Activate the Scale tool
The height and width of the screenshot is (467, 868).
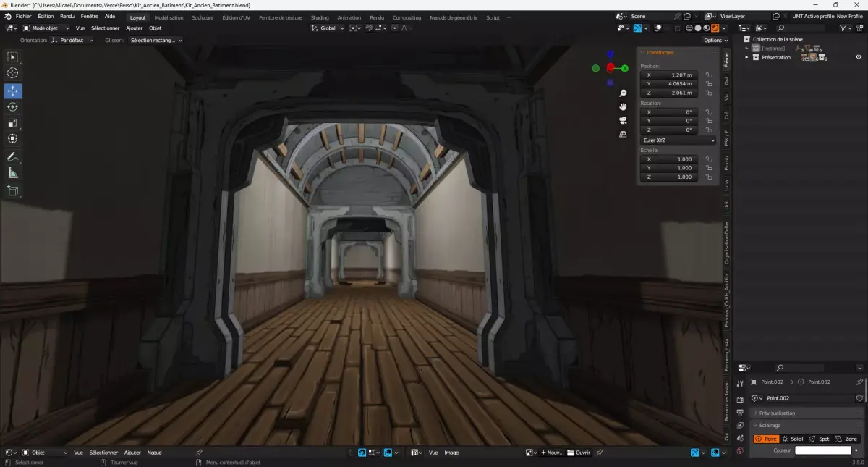[x=13, y=122]
